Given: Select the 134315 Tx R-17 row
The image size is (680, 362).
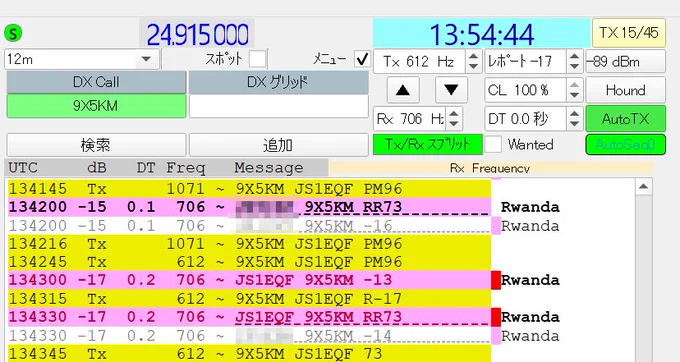Looking at the screenshot, I should click(249, 299).
